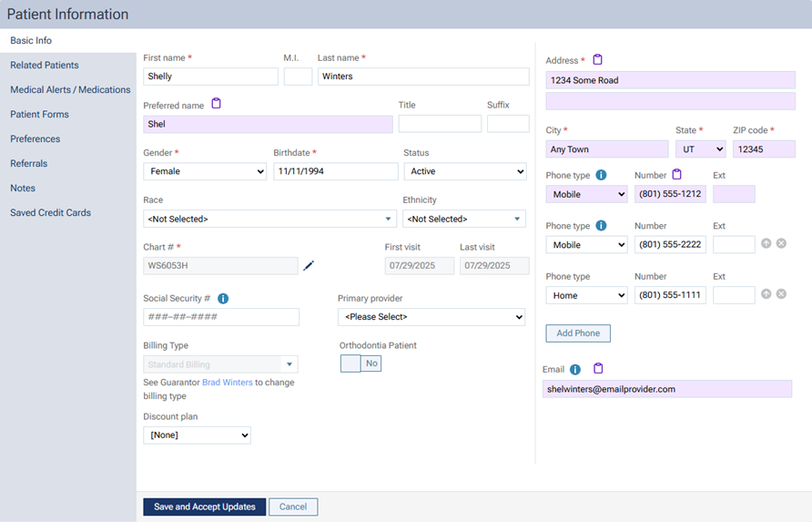Click the clipboard icon next to Email

[598, 369]
